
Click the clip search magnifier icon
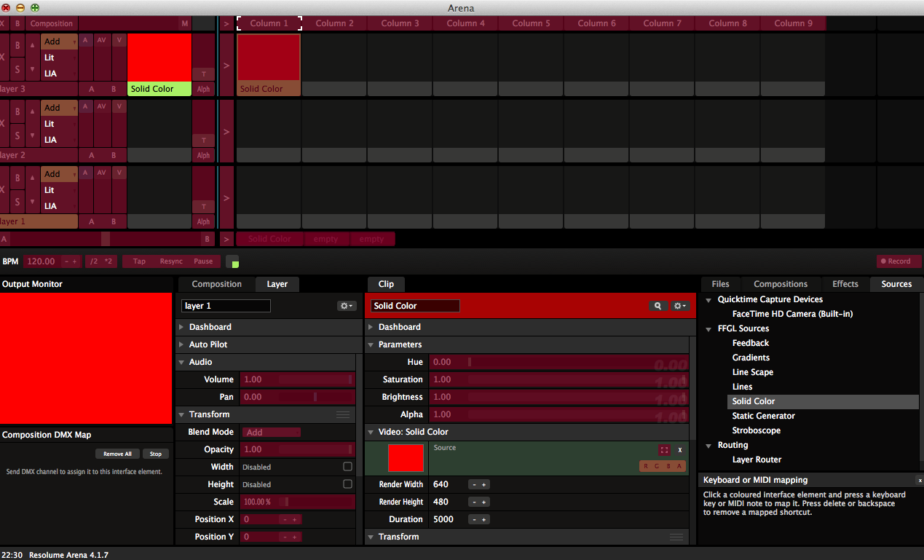click(x=658, y=307)
